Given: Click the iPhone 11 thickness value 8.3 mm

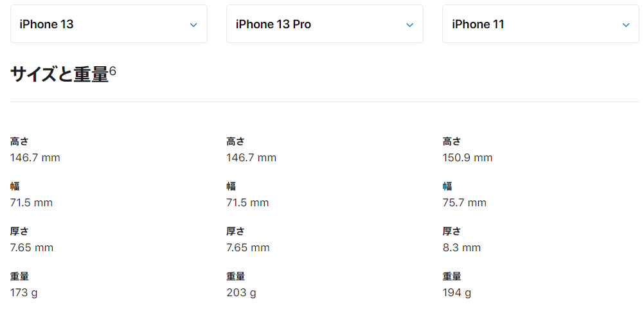Looking at the screenshot, I should tap(461, 248).
